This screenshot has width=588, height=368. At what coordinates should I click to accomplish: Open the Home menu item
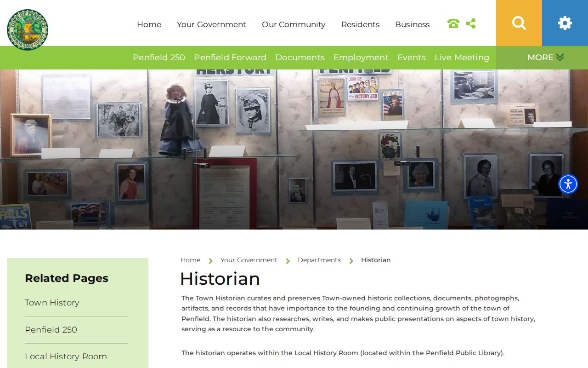149,24
